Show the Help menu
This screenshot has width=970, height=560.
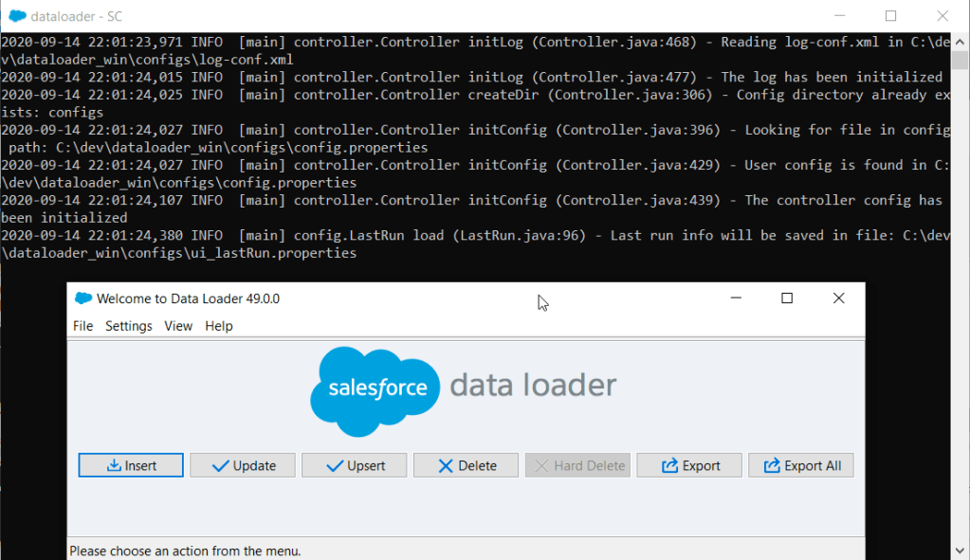[x=219, y=326]
